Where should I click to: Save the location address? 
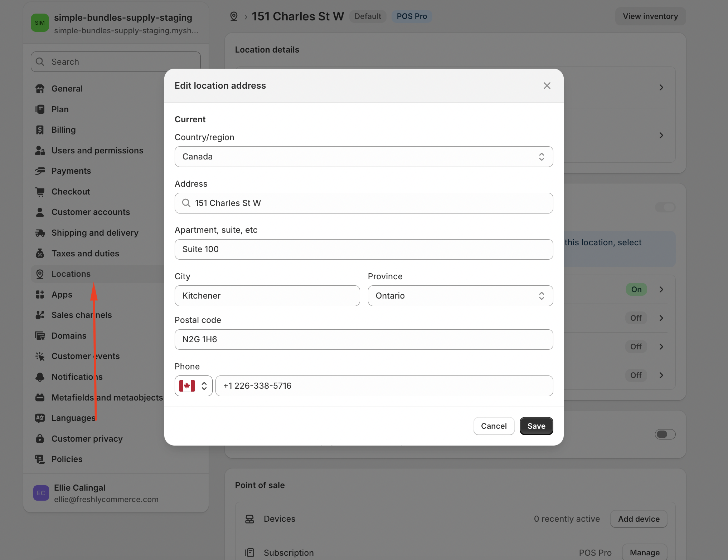coord(536,426)
